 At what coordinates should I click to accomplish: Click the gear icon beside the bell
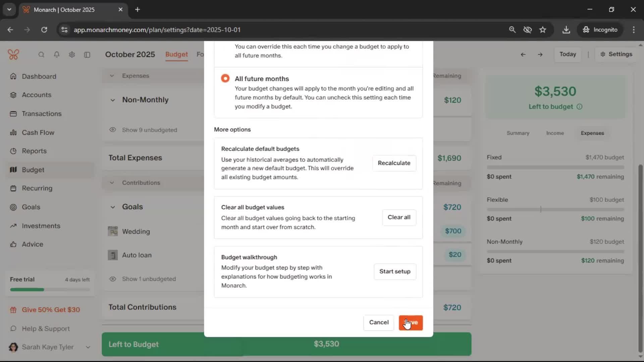pos(72,55)
